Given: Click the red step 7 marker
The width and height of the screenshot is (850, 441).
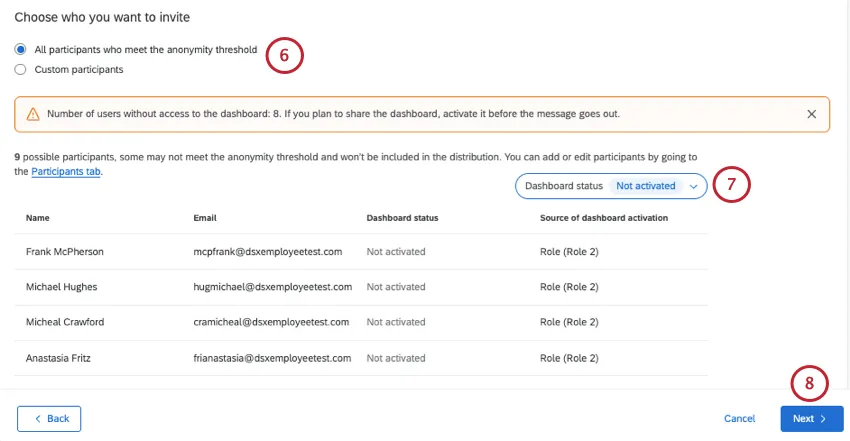Looking at the screenshot, I should [x=731, y=185].
